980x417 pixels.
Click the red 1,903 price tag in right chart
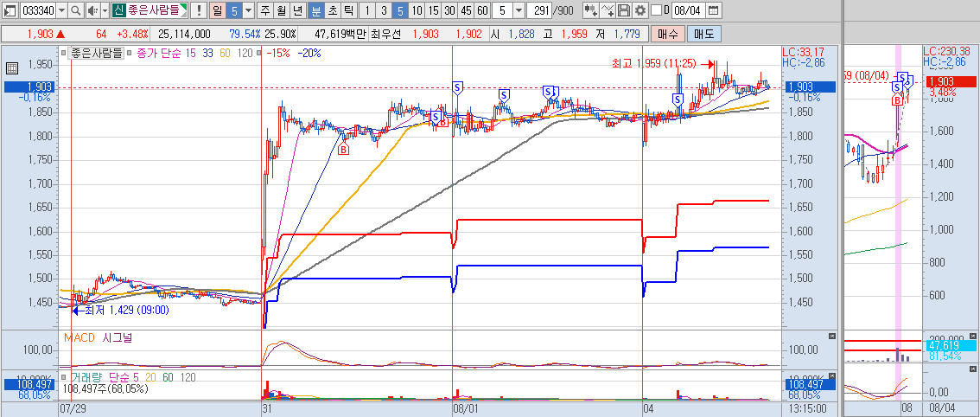(951, 82)
